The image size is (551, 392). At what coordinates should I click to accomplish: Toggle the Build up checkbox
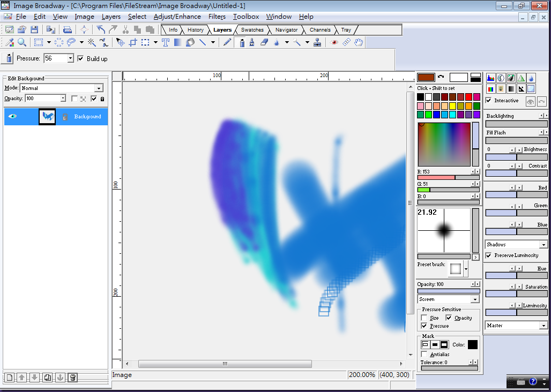point(80,58)
